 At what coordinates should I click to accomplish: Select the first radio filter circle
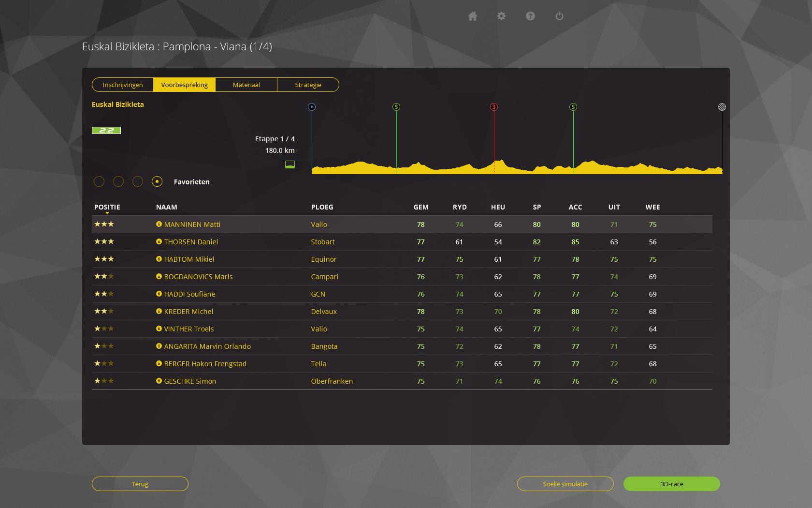[99, 181]
